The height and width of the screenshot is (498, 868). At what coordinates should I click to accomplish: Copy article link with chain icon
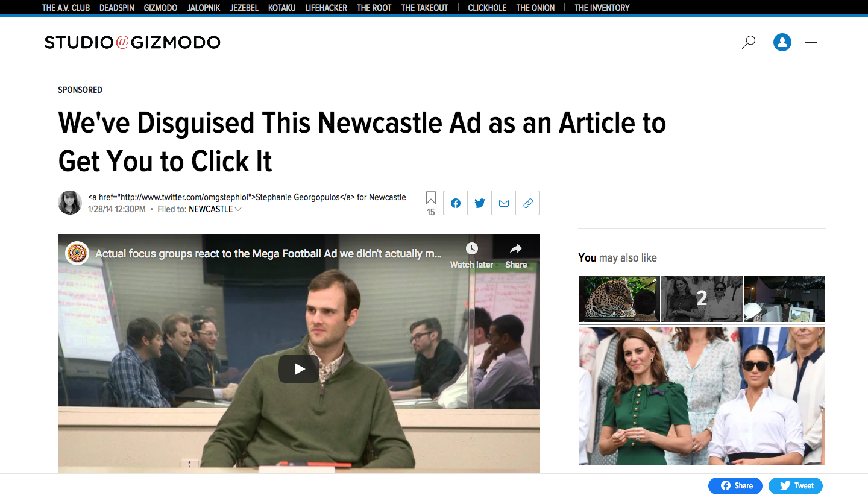click(528, 203)
